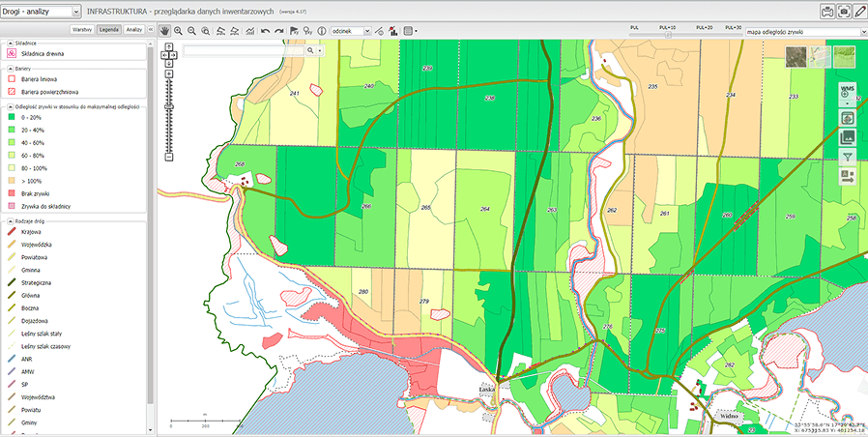Viewport: 868px width, 437px height.
Task: Select the pan hand tool
Action: (165, 31)
